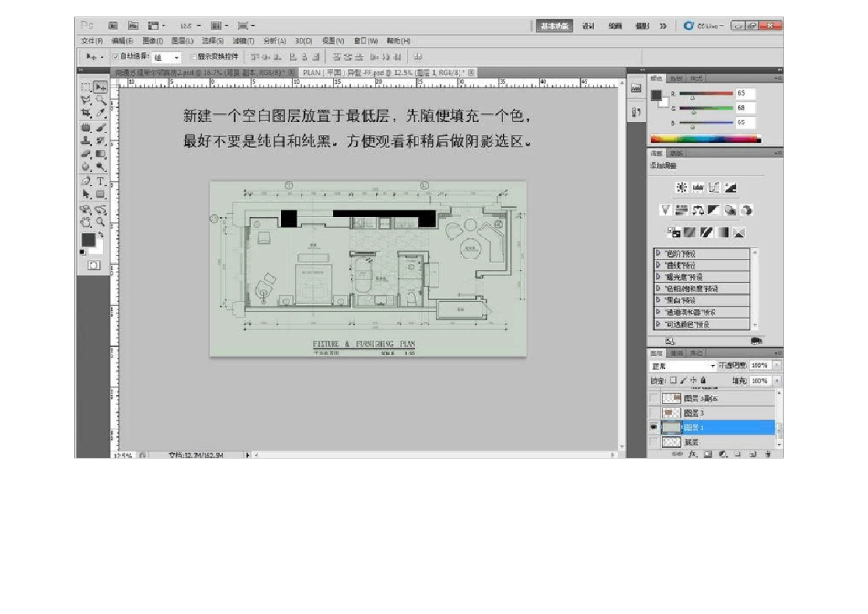
Task: Enable the 显示变换控件 checkbox
Action: [x=194, y=57]
